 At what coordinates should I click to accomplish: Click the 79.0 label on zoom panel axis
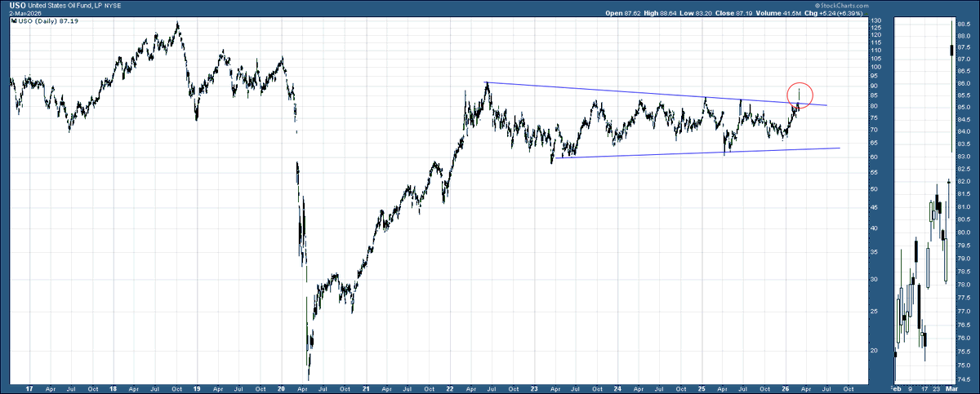tap(963, 259)
